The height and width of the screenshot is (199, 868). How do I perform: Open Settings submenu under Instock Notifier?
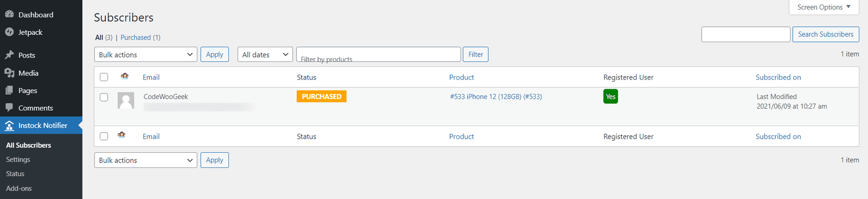[18, 159]
